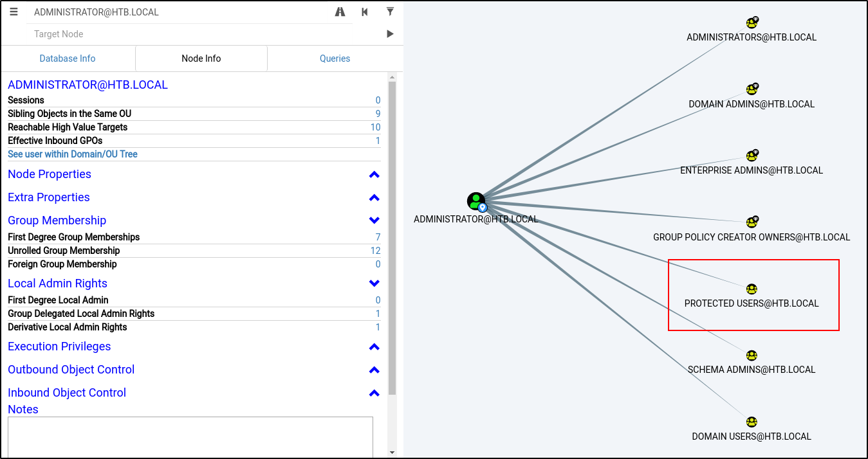Click the play button beside Target Node

(390, 34)
